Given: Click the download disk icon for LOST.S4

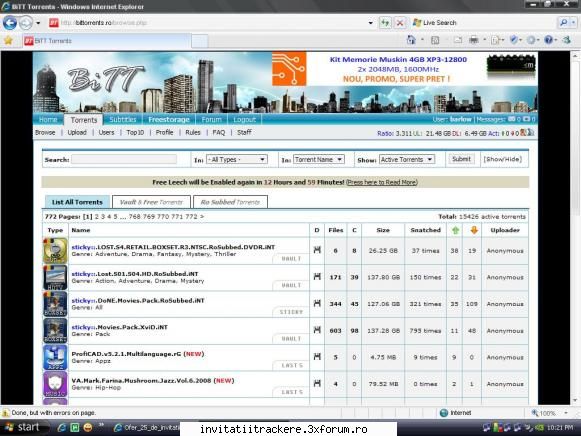Looking at the screenshot, I should click(x=317, y=250).
